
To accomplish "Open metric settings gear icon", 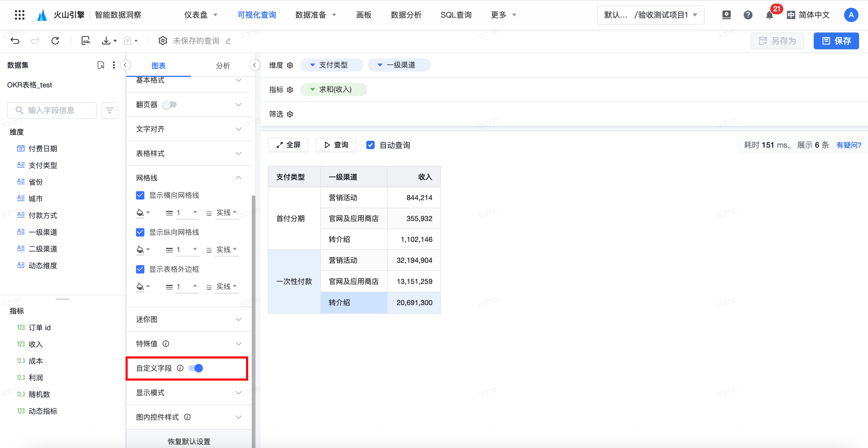I will [x=290, y=90].
